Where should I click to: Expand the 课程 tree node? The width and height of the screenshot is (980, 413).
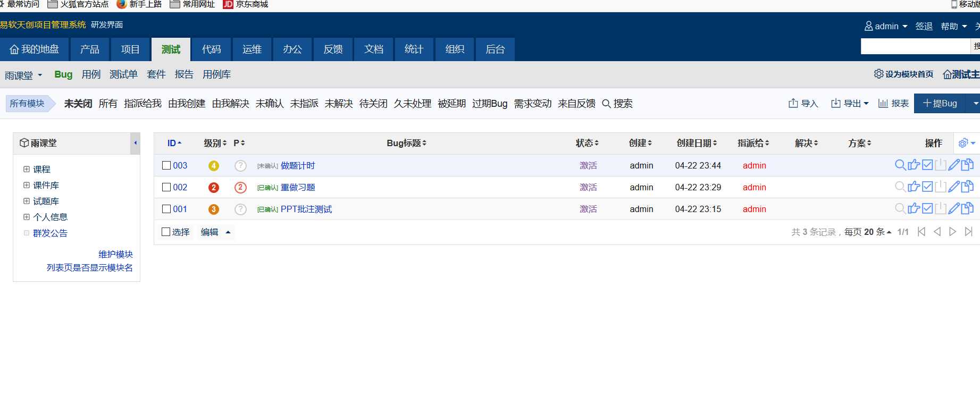point(27,169)
